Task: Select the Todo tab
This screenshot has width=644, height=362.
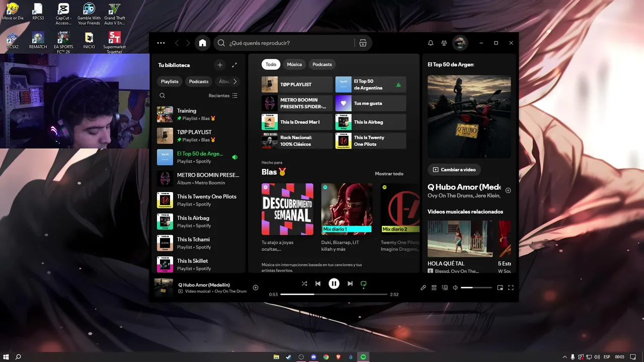Action: tap(271, 64)
